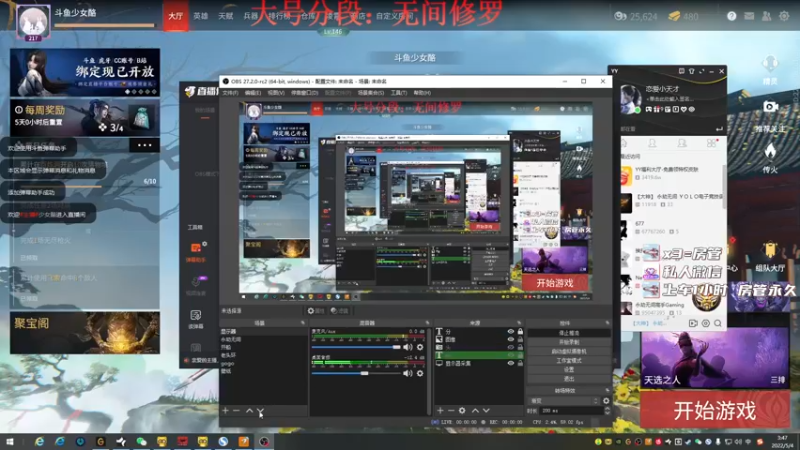Open Windows Start button
Viewport: 800px width, 450px height.
click(10, 441)
